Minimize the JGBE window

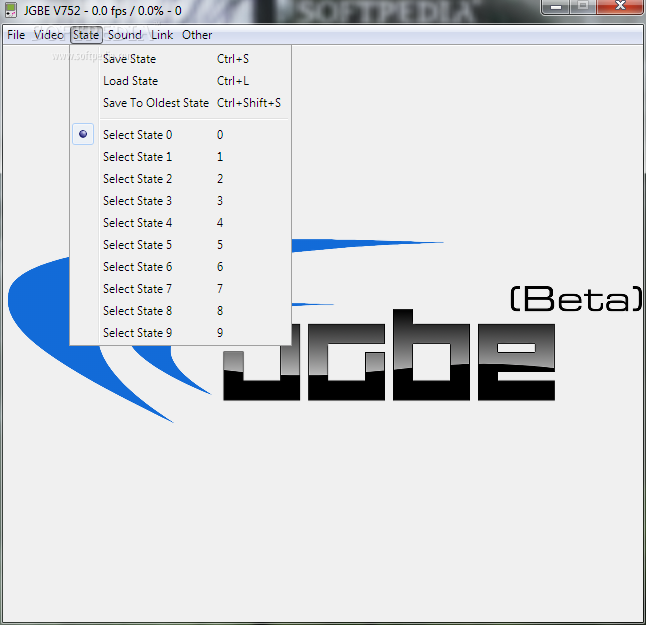coord(556,7)
